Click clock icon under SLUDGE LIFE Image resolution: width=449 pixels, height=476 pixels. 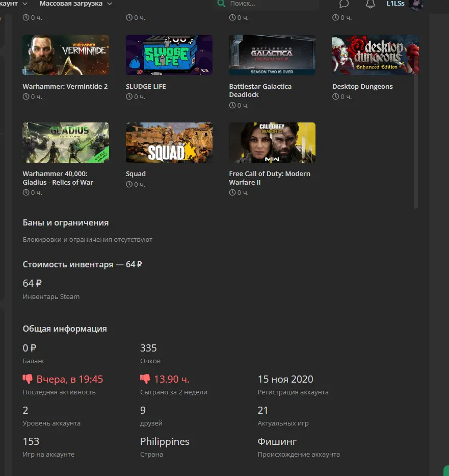tap(129, 97)
